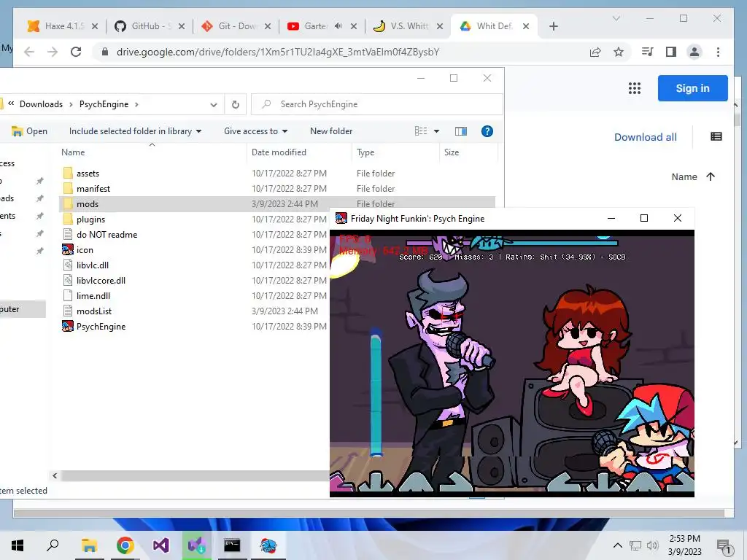This screenshot has height=560, width=747.
Task: Expand the breadcrumb arrow after Downloads
Action: (x=71, y=104)
